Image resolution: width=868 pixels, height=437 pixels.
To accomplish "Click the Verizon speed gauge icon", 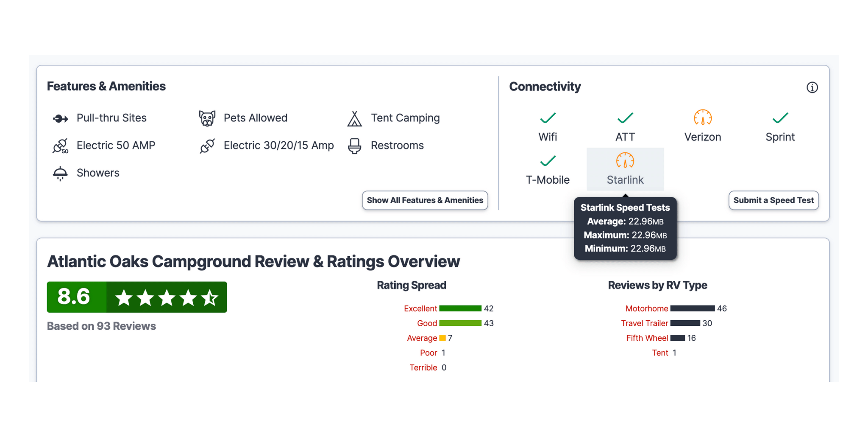I will pyautogui.click(x=702, y=118).
